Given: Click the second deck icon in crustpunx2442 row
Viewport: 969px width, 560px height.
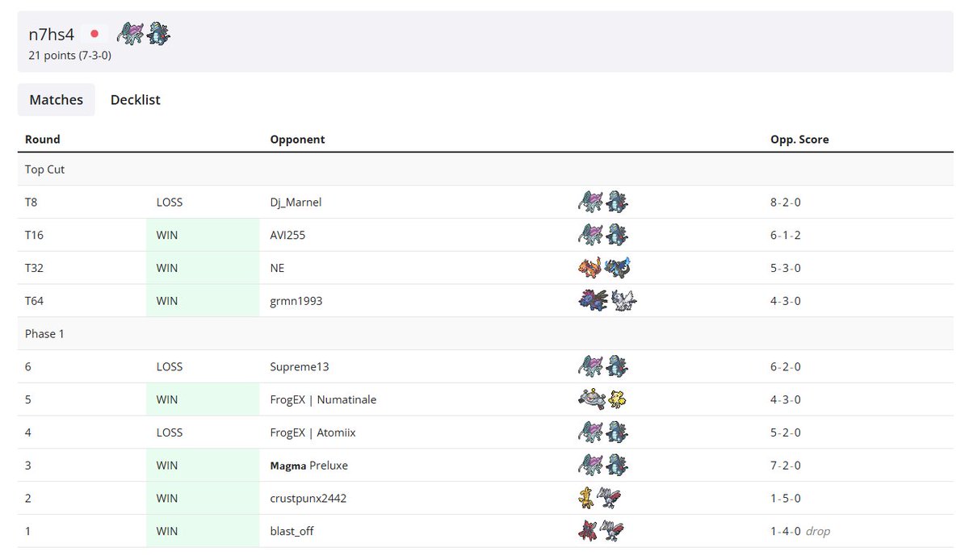Looking at the screenshot, I should tap(610, 499).
